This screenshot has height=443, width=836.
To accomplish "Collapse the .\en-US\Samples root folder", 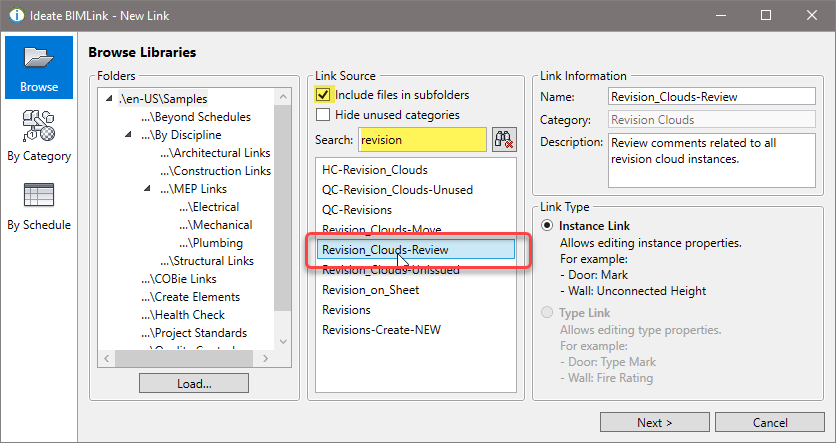I will [109, 99].
